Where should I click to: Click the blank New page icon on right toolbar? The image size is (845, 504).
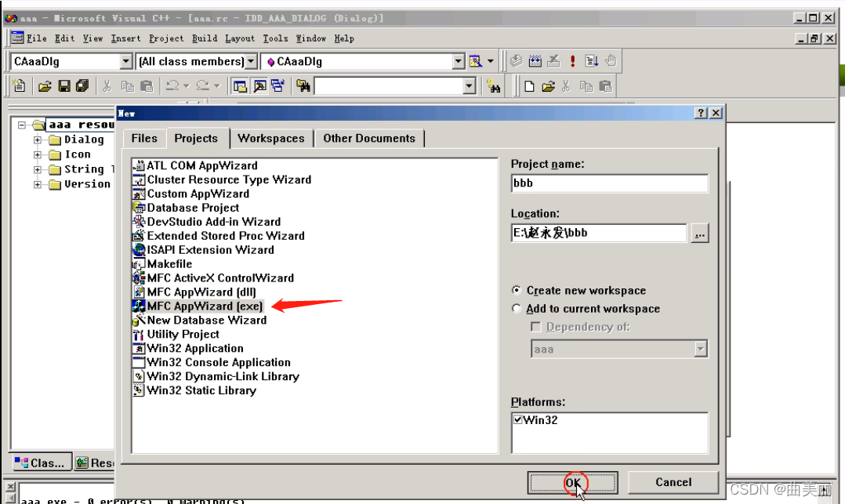(x=529, y=86)
